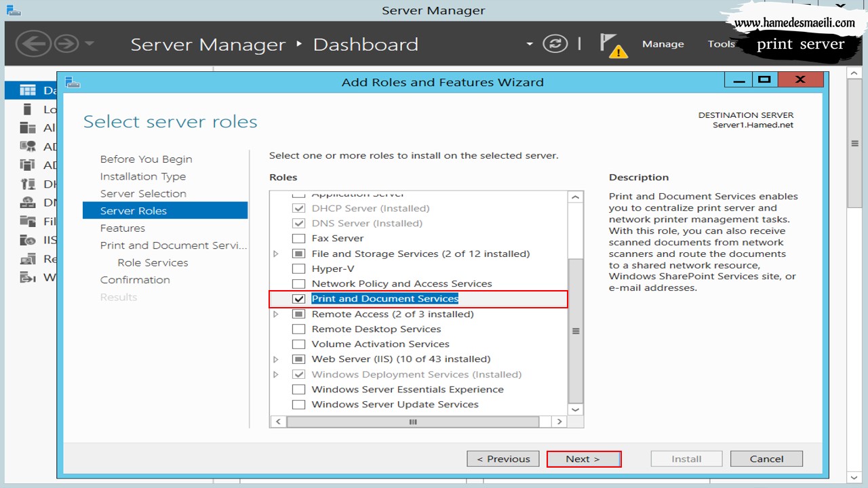The width and height of the screenshot is (868, 488).
Task: Click the Forward navigation arrow icon
Action: pos(66,45)
